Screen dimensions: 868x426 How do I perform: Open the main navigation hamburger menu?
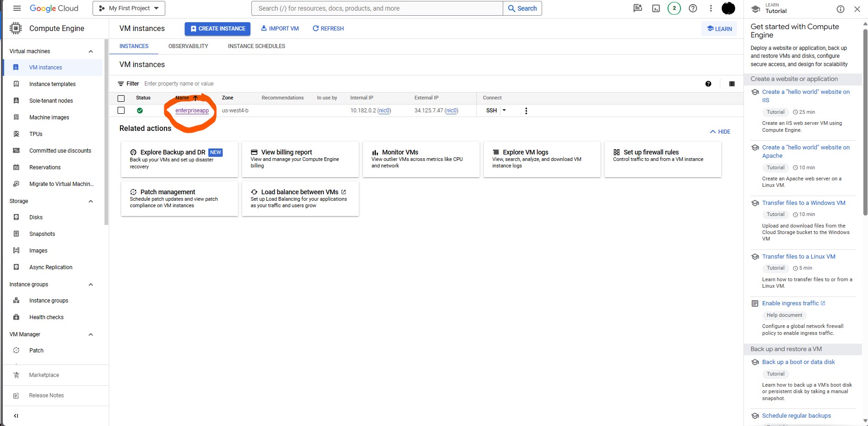(17, 8)
